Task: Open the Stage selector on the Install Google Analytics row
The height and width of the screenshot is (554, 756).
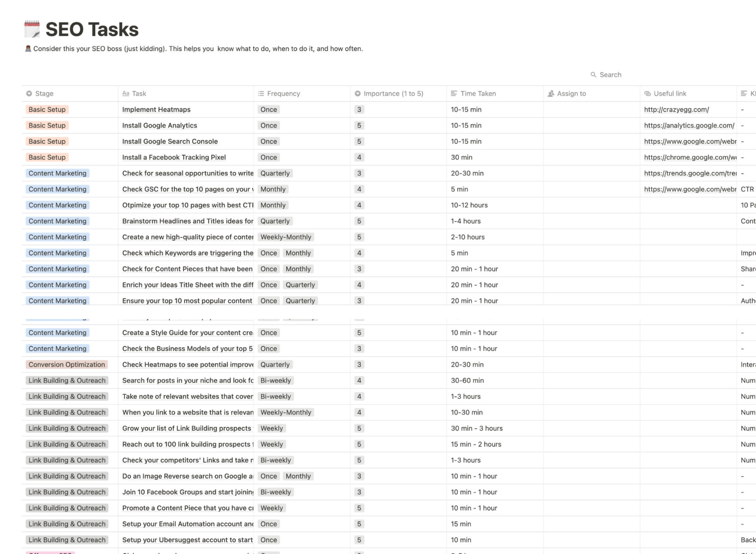Action: coord(47,125)
